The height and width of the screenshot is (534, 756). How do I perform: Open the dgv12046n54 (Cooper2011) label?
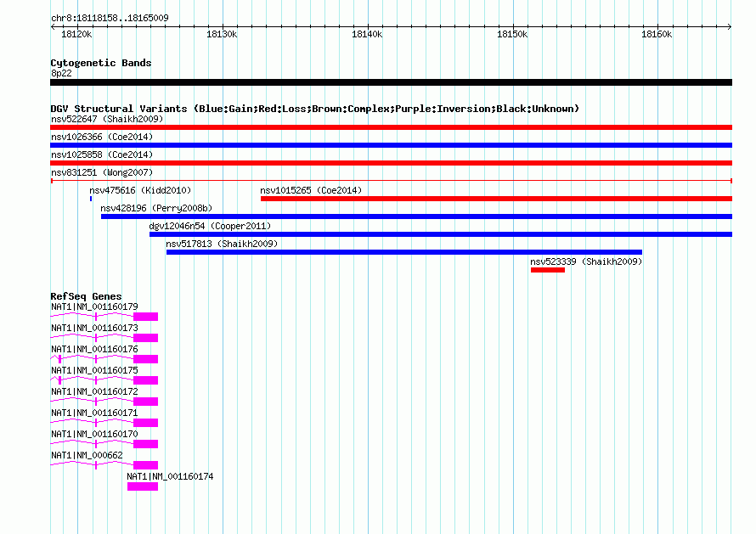point(210,226)
